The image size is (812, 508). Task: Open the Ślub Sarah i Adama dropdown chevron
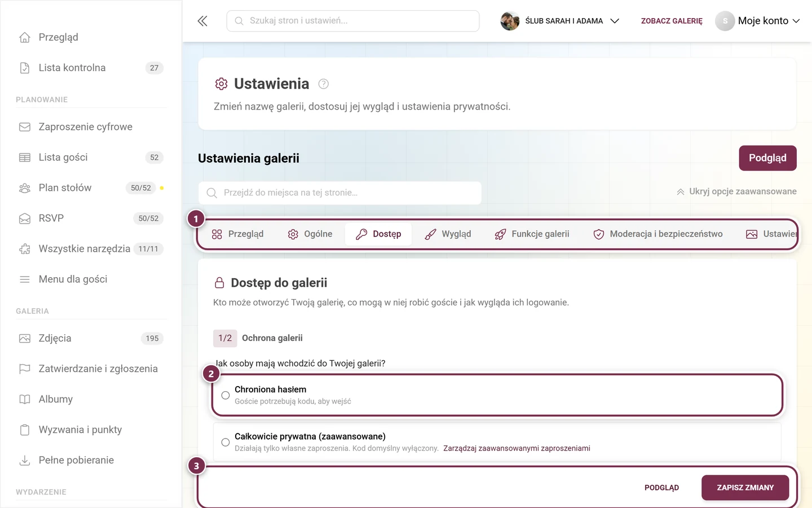pos(615,21)
